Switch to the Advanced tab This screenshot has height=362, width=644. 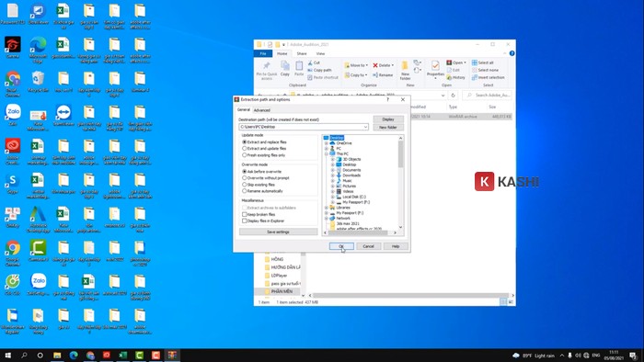point(261,110)
